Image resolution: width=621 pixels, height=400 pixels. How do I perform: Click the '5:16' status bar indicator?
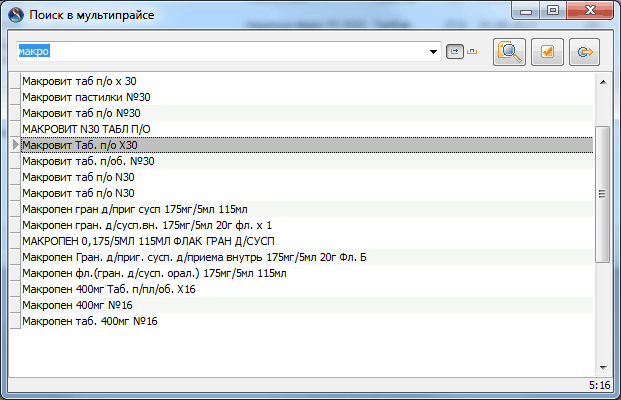[599, 385]
